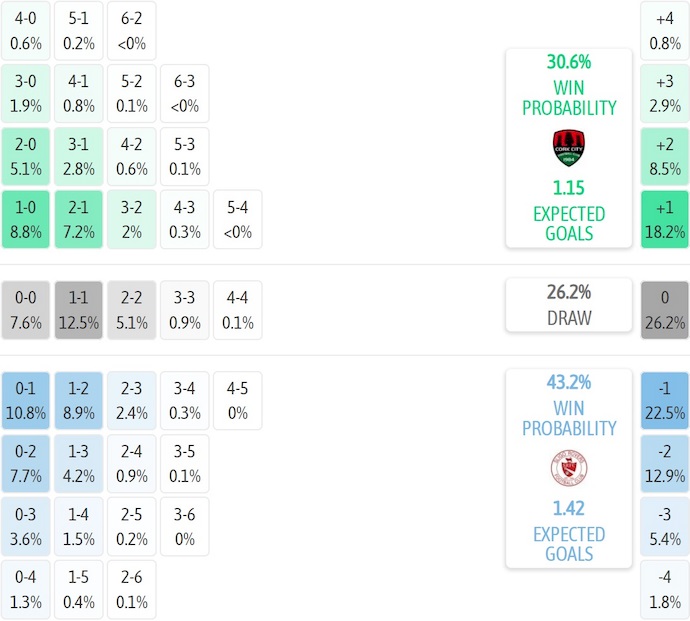690x621 pixels.
Task: Click the 0-2 score tile at 7.7%
Action: (x=26, y=463)
